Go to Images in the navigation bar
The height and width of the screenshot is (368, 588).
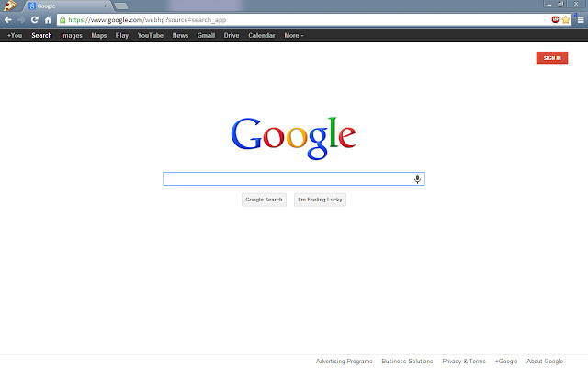pos(72,35)
